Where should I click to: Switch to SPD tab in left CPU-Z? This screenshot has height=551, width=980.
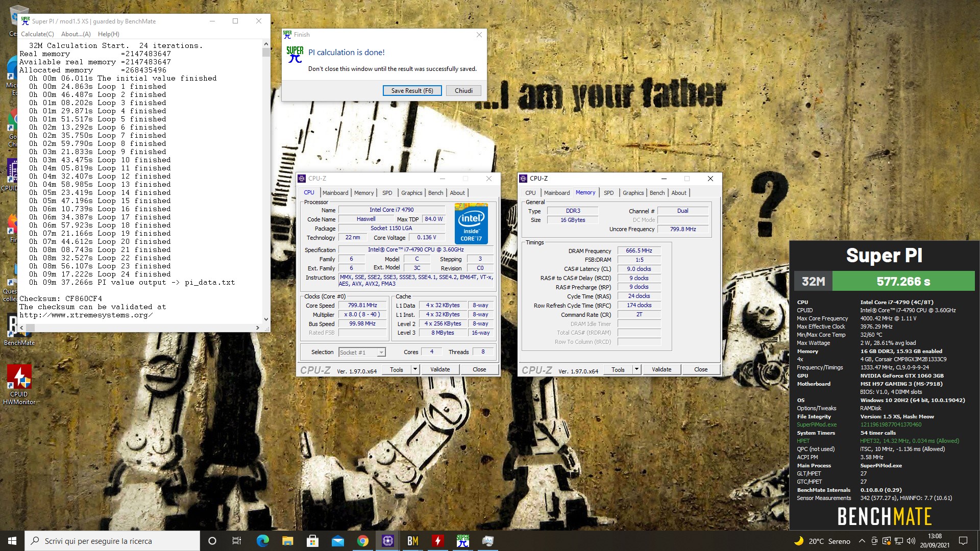[387, 193]
